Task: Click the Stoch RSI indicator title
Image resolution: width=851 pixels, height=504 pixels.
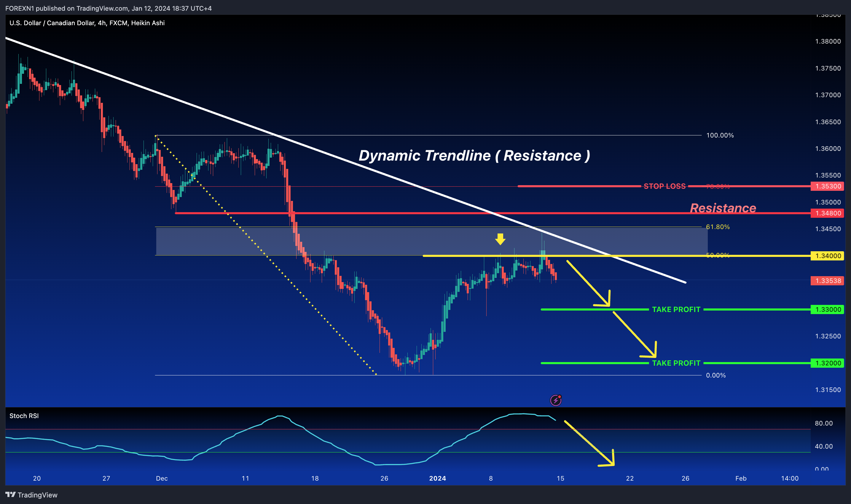Action: [x=24, y=416]
